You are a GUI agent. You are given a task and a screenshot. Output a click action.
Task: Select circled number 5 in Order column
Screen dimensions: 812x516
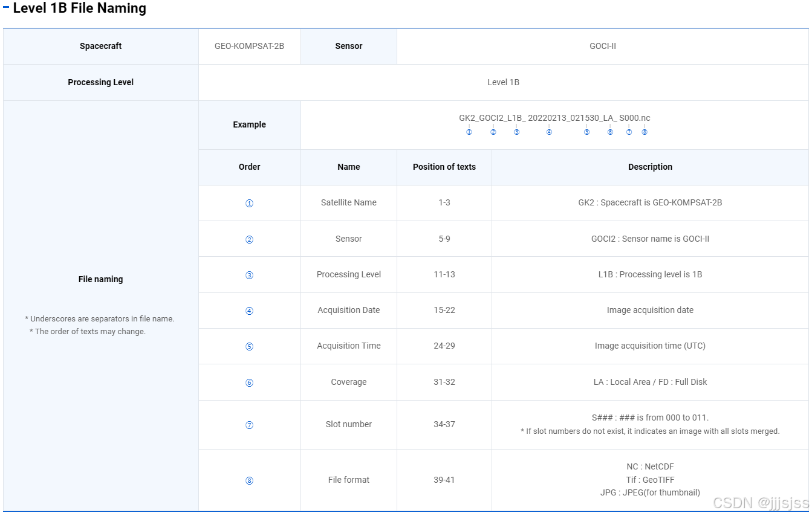pos(249,346)
